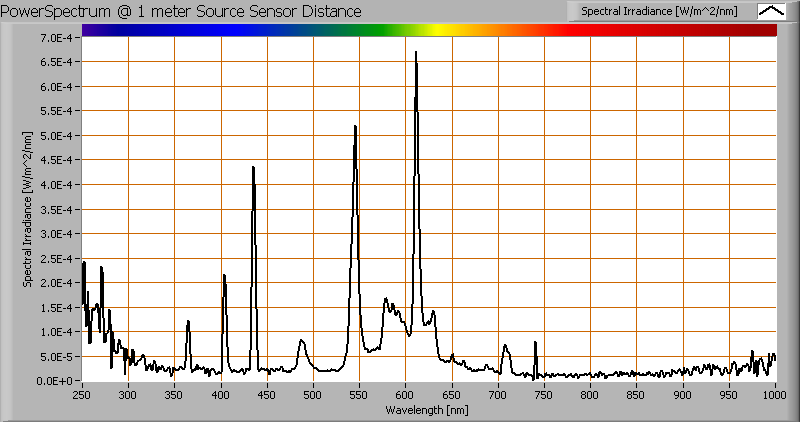Screen dimensions: 800x422
Task: Click the small peak near 365 nm
Action: (x=188, y=323)
